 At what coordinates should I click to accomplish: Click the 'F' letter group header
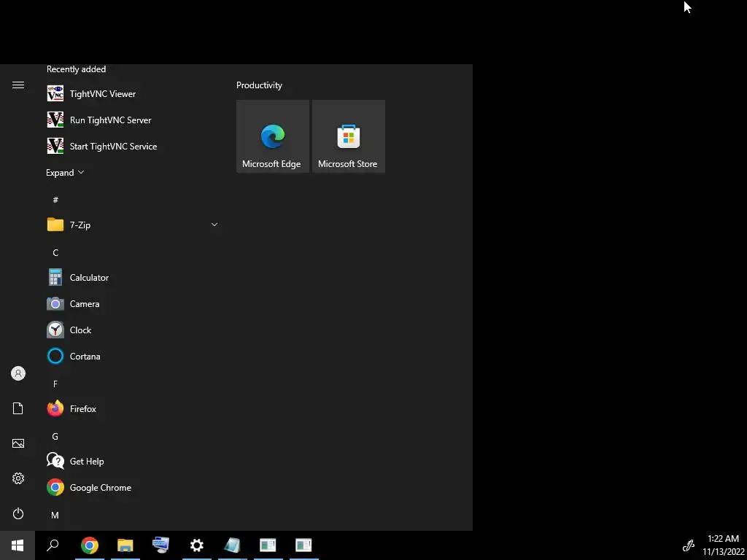pyautogui.click(x=55, y=384)
